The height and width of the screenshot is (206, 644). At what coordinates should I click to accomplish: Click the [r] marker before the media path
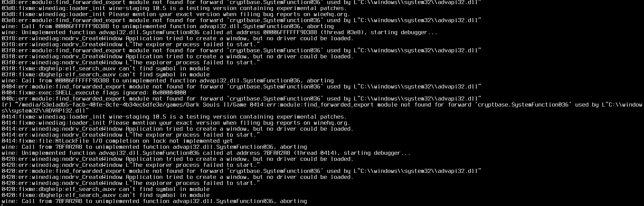click(7, 105)
